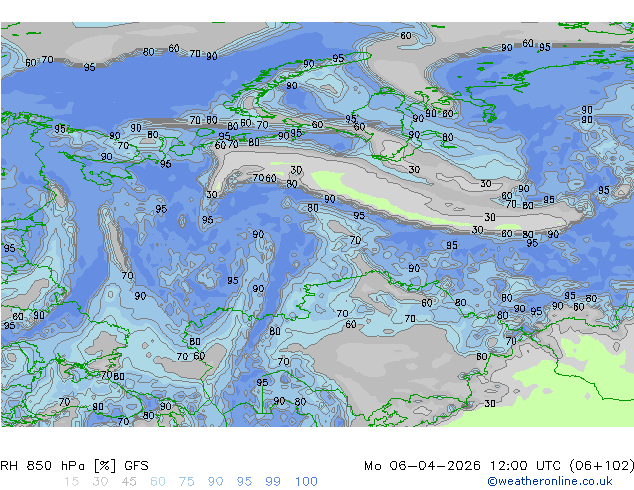Viewport: 634px width, 490px height.
Task: Click the '95' legend value
Action: pyautogui.click(x=244, y=482)
